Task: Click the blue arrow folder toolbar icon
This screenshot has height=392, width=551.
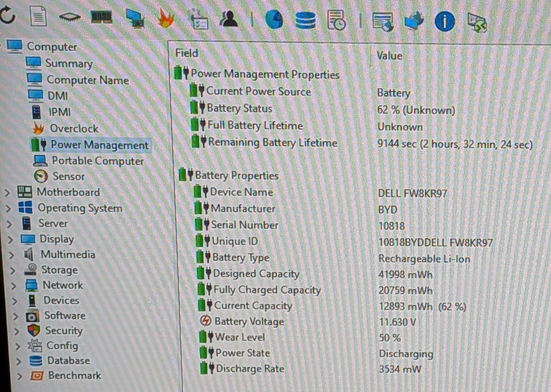Action: pos(414,21)
